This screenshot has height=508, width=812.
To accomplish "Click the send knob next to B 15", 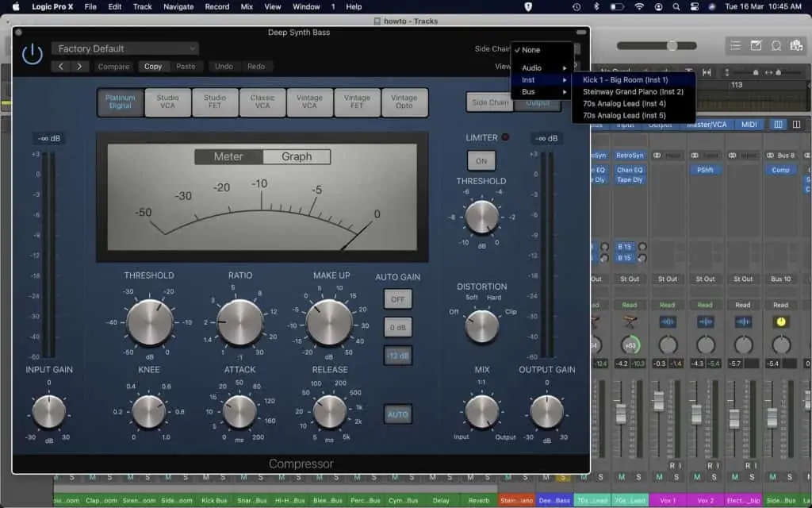I will tap(642, 258).
